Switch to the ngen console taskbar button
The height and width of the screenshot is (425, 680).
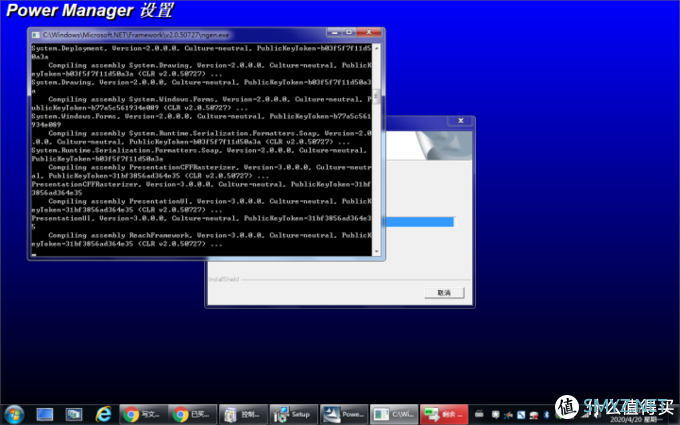394,415
